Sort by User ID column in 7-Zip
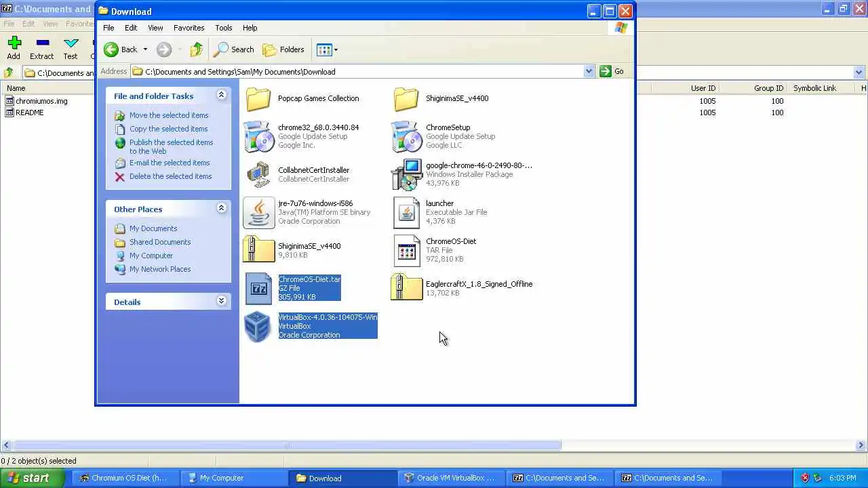The height and width of the screenshot is (488, 868). (x=703, y=88)
